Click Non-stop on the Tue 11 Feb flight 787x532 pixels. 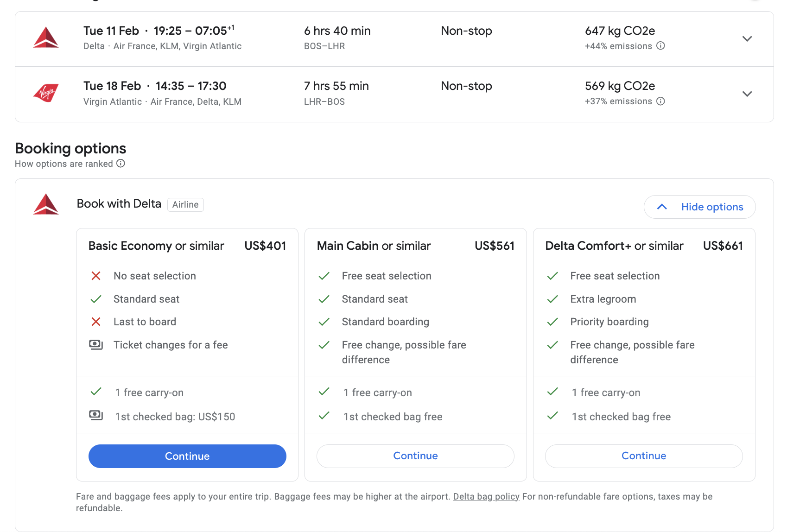point(466,31)
